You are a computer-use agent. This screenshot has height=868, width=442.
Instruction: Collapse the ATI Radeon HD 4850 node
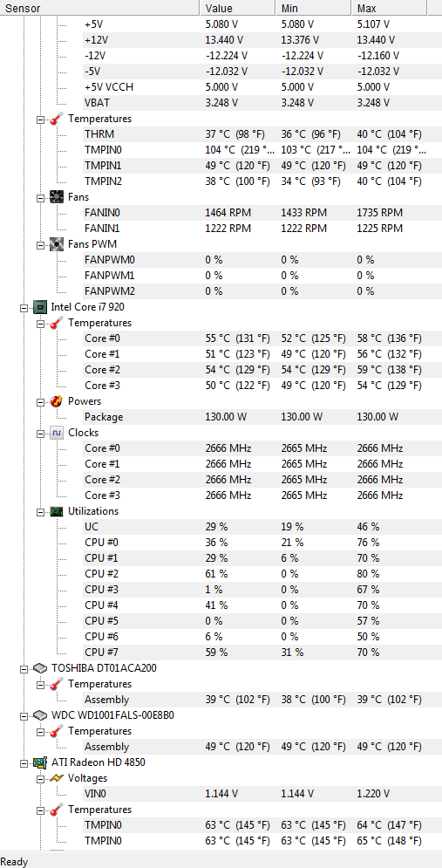coord(24,762)
